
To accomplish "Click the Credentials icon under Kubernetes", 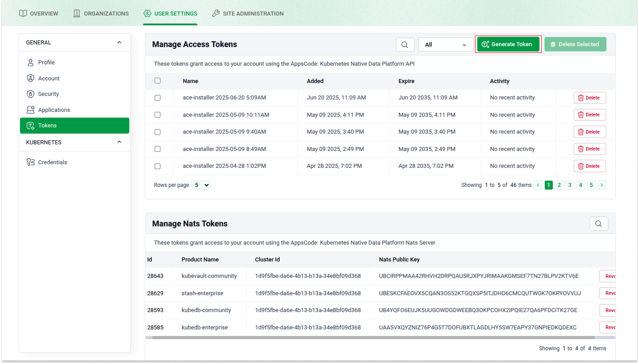I will click(x=30, y=162).
